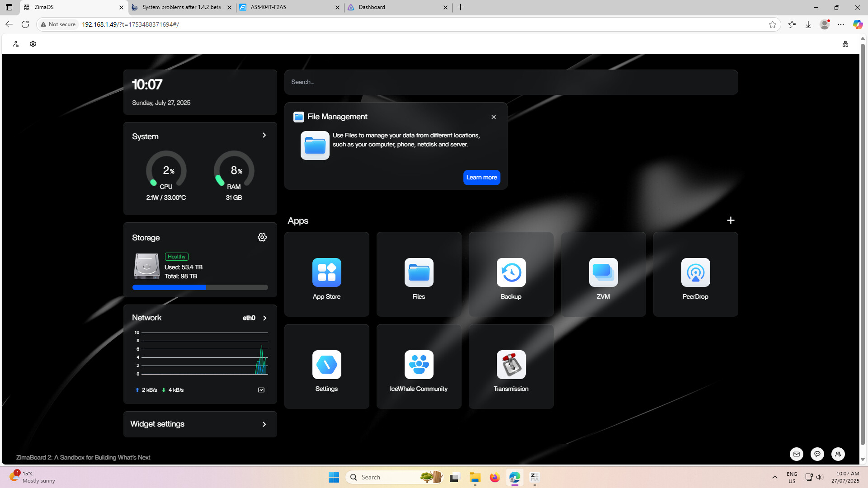The image size is (868, 488).
Task: Expand Widget settings chevron
Action: 264,424
